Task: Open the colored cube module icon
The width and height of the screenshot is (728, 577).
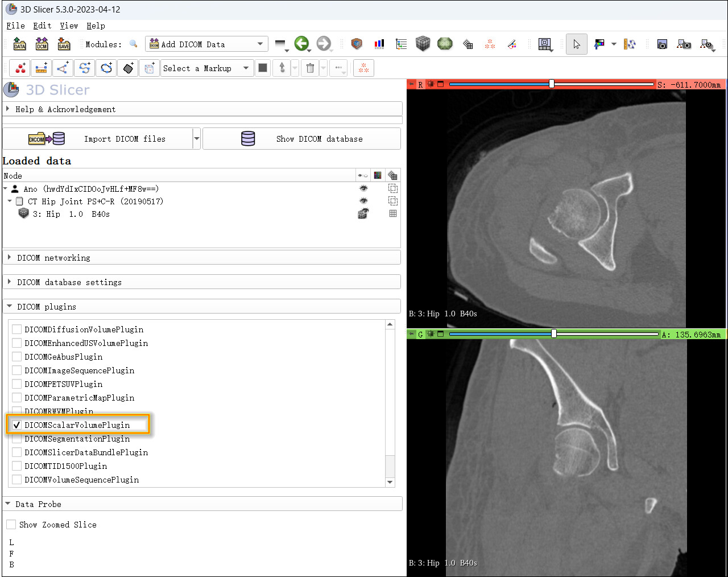Action: tap(357, 44)
